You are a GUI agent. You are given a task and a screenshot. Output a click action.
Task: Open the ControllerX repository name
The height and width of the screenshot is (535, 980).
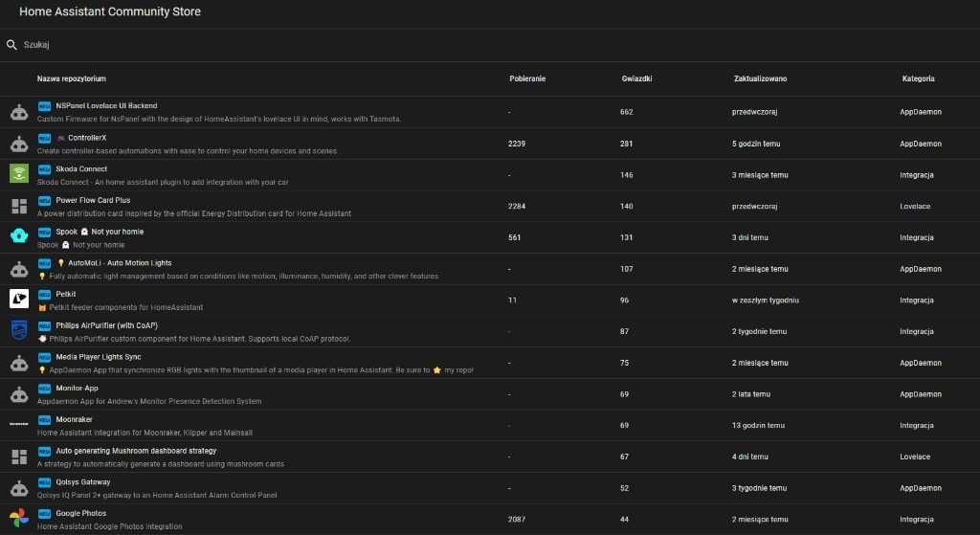click(x=87, y=138)
